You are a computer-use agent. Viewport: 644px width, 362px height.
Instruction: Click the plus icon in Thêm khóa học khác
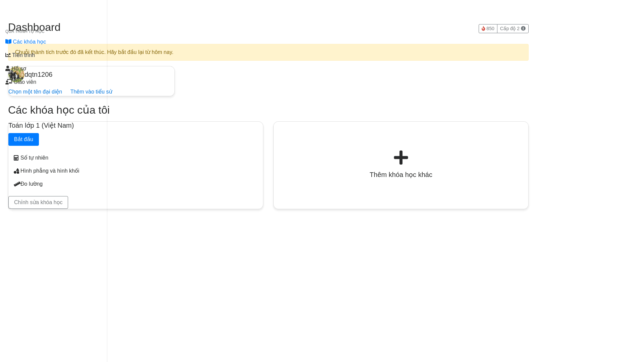coord(401,158)
